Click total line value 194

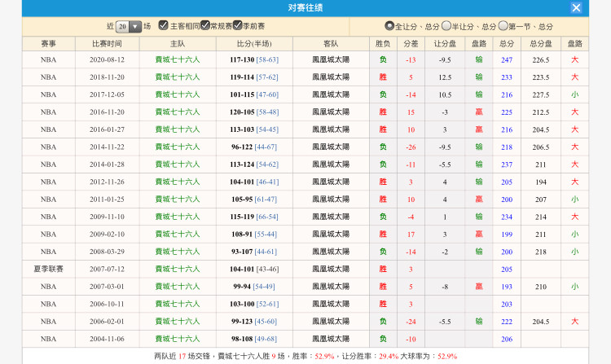(x=541, y=182)
